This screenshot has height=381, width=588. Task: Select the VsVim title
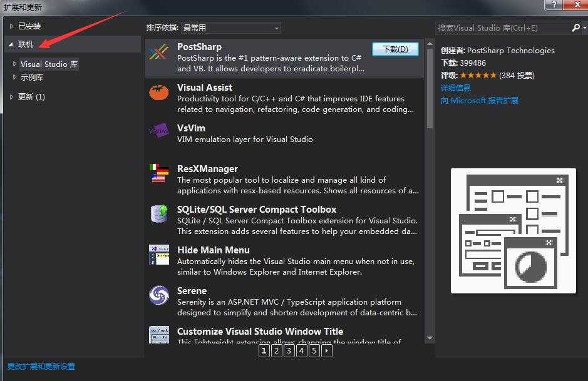tap(191, 128)
